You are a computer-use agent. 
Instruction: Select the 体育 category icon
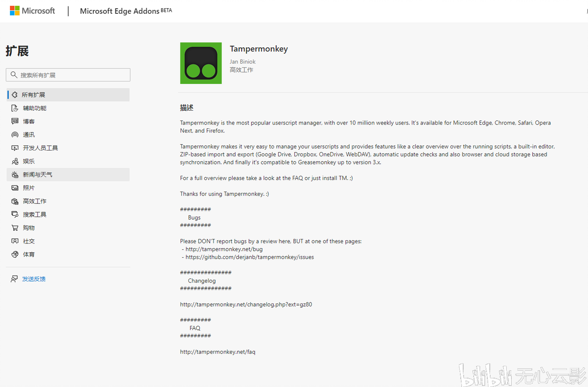(x=15, y=255)
